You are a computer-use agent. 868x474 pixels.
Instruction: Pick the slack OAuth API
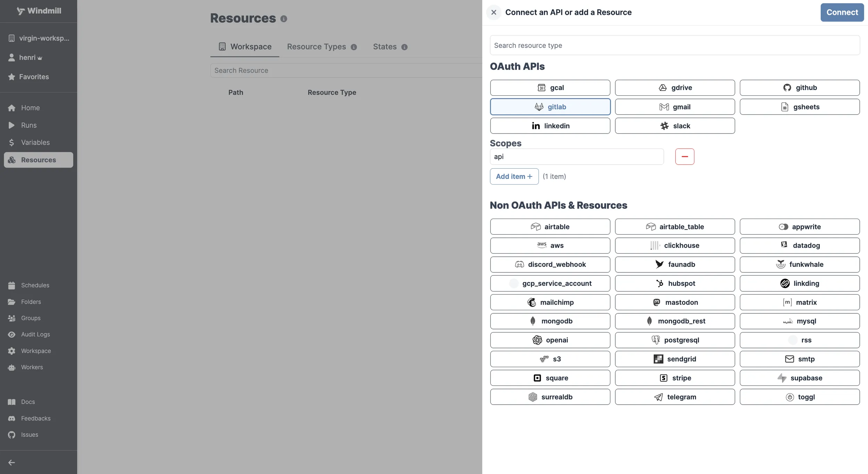[x=675, y=126]
